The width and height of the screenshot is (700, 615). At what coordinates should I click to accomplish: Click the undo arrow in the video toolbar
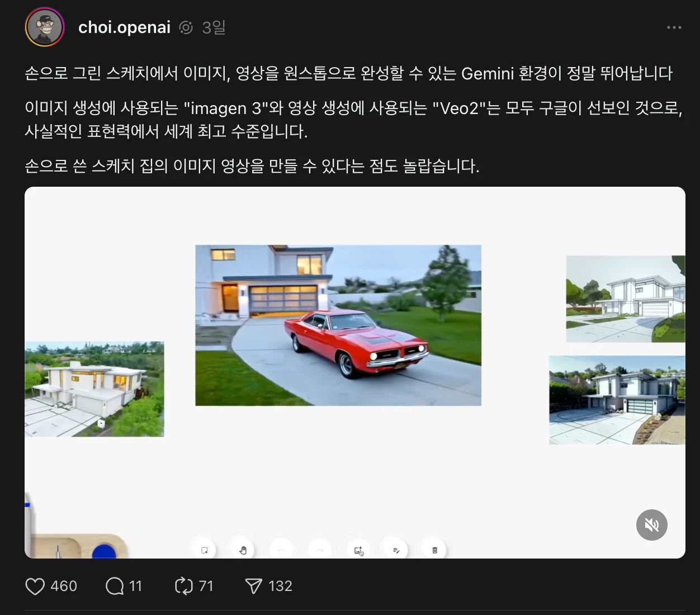281,550
